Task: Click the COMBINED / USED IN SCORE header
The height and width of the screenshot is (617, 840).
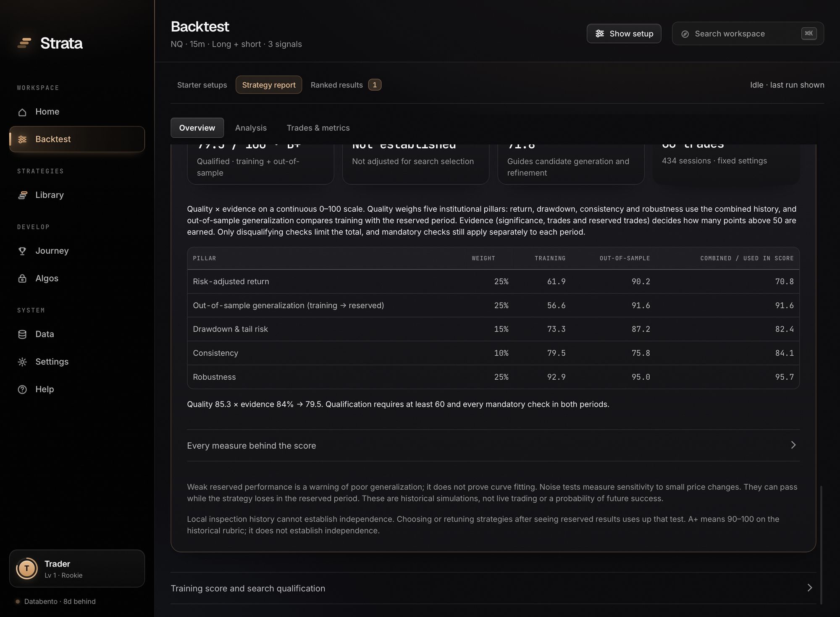Action: pyautogui.click(x=747, y=258)
